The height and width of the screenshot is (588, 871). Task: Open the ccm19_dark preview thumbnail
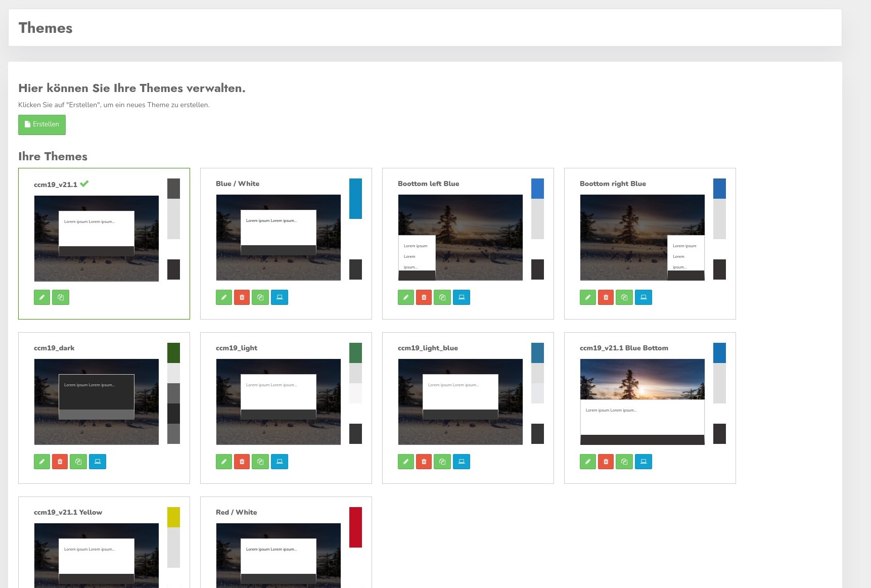pos(96,402)
